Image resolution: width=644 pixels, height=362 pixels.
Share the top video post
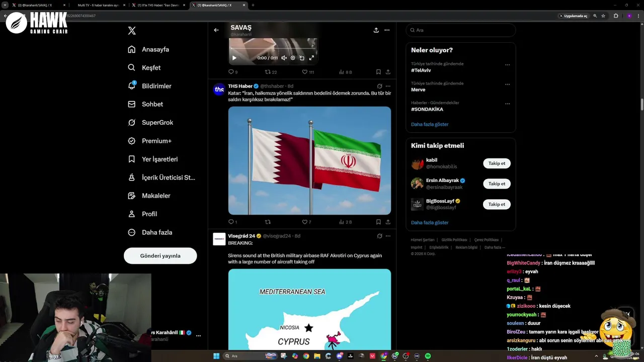(388, 72)
